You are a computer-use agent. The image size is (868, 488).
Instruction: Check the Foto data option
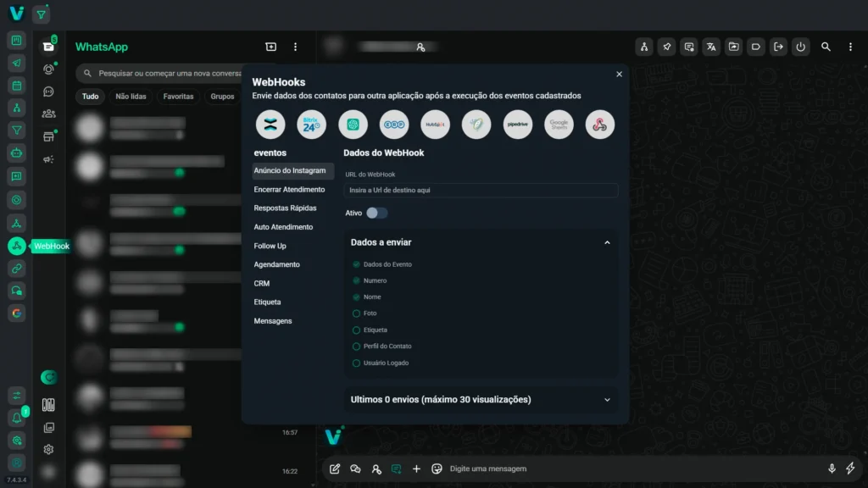(x=357, y=313)
